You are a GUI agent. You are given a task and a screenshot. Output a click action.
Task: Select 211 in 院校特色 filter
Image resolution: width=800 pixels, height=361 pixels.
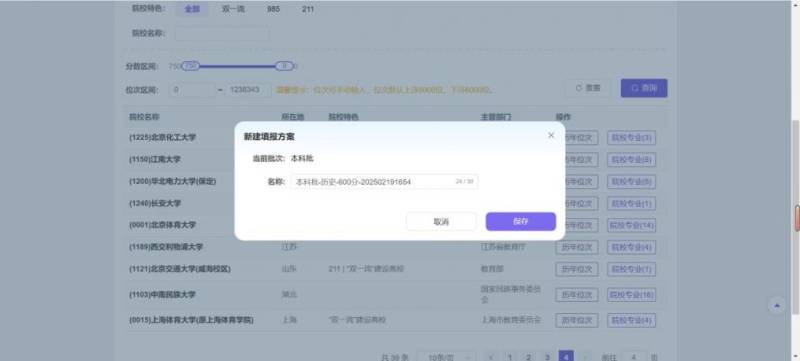(x=308, y=9)
